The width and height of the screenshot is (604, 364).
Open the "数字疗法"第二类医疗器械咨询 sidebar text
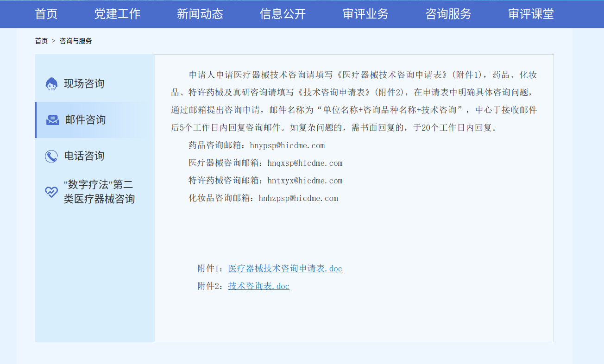pos(99,192)
